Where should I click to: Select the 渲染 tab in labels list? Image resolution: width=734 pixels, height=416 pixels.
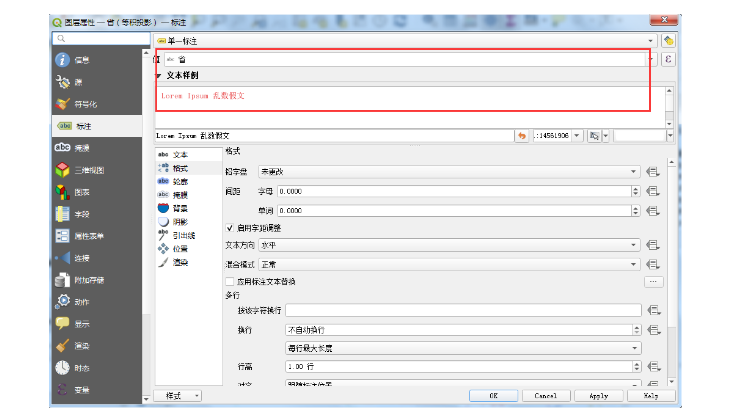click(x=189, y=262)
